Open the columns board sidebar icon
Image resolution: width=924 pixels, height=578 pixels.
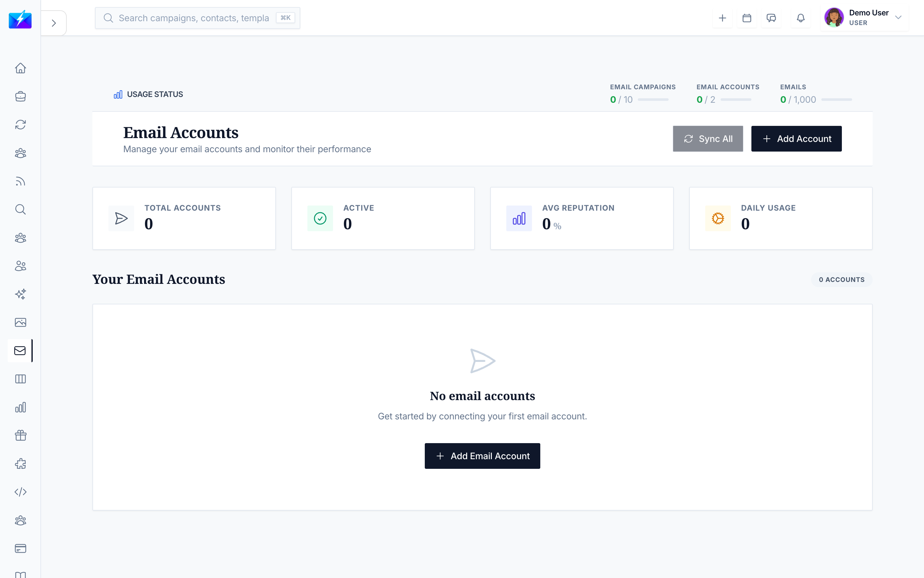click(x=20, y=379)
